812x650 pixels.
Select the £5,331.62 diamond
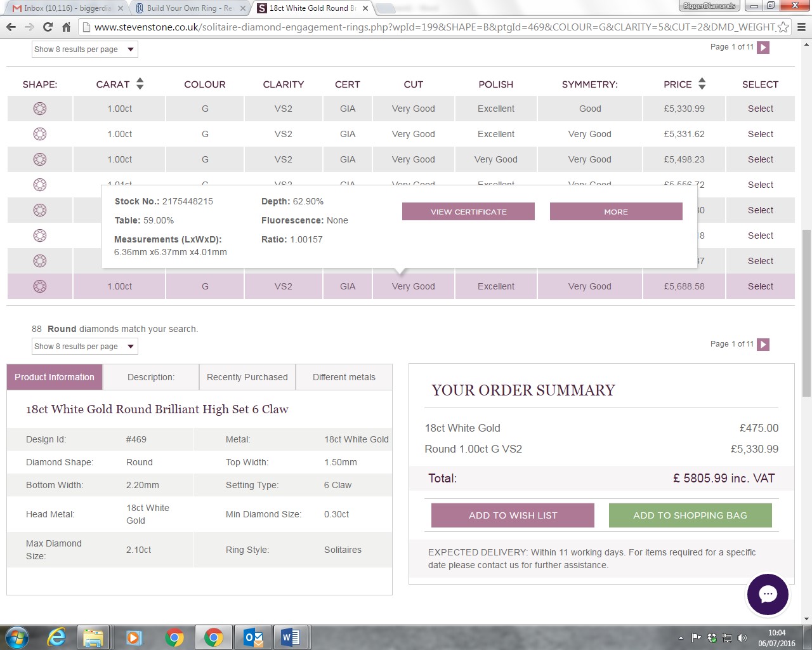[760, 134]
